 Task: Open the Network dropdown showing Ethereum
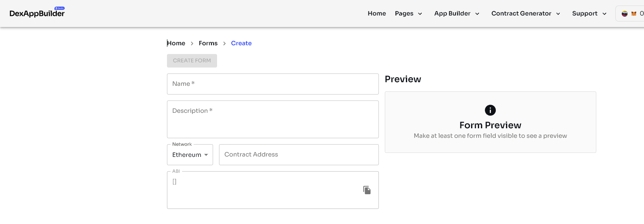(190, 155)
